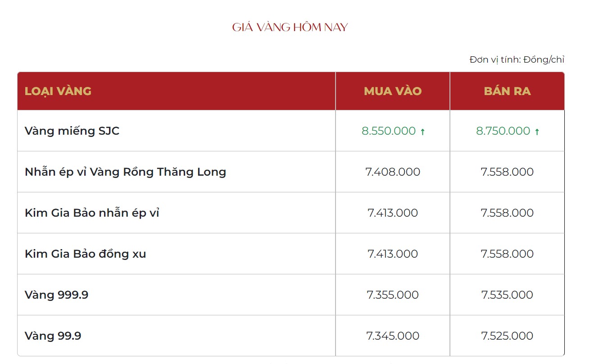The width and height of the screenshot is (590, 364).
Task: Click the SJC buy price 8.550.000
Action: tap(388, 131)
